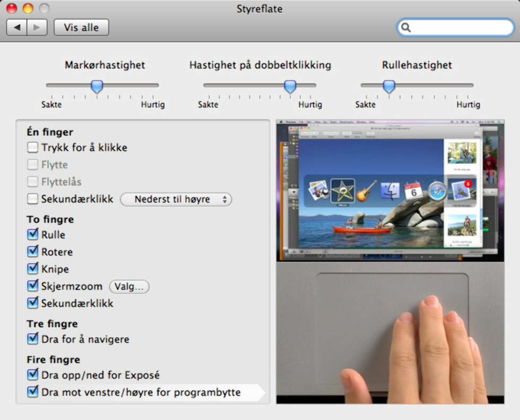
Task: Go forward with the right arrow button
Action: pyautogui.click(x=37, y=27)
